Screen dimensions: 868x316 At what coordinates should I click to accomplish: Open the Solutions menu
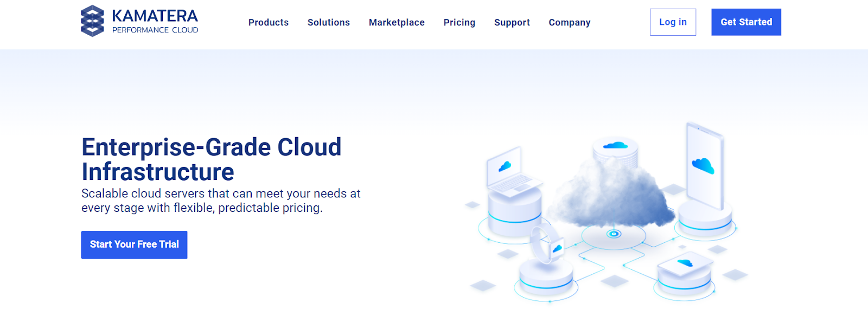point(329,22)
